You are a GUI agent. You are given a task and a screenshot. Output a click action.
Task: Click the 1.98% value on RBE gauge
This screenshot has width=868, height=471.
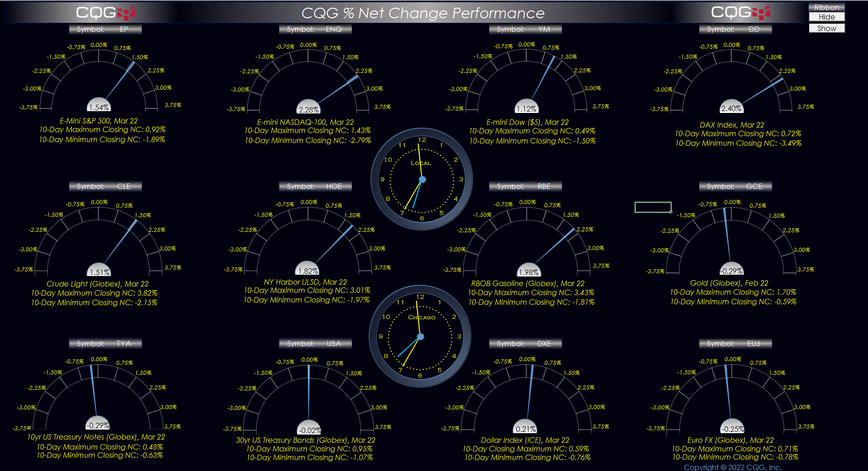[529, 272]
